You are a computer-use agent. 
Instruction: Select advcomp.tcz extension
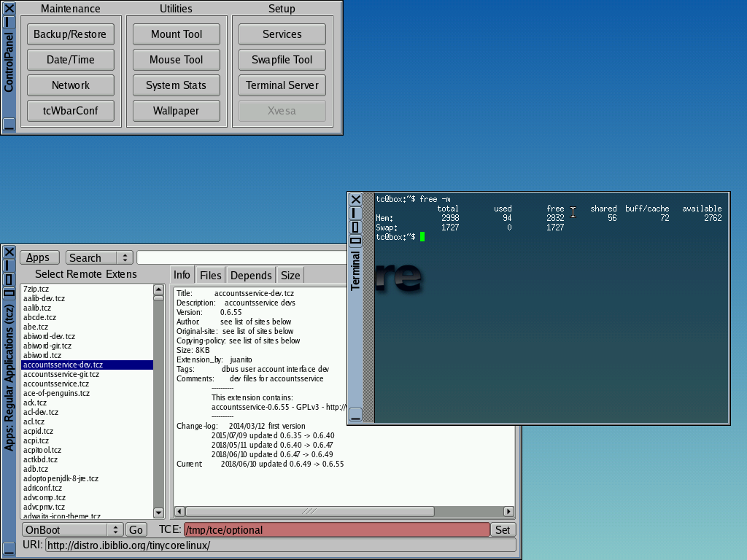[87, 497]
